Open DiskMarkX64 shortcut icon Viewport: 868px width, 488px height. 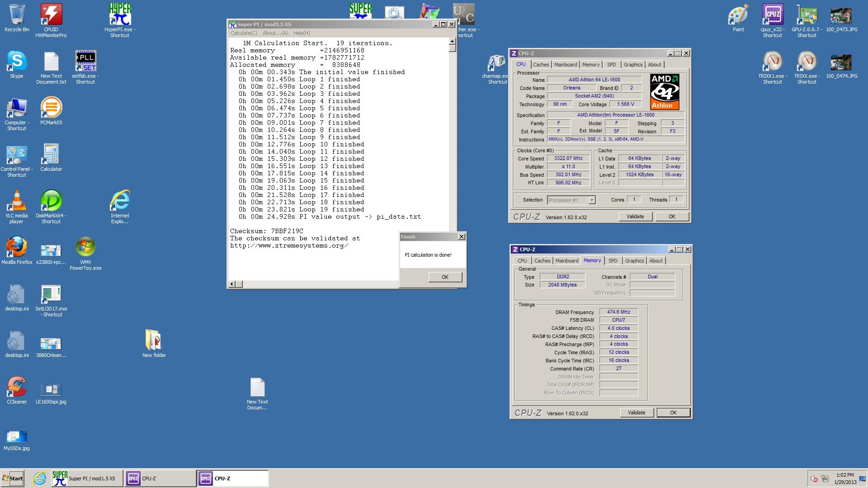pos(51,207)
